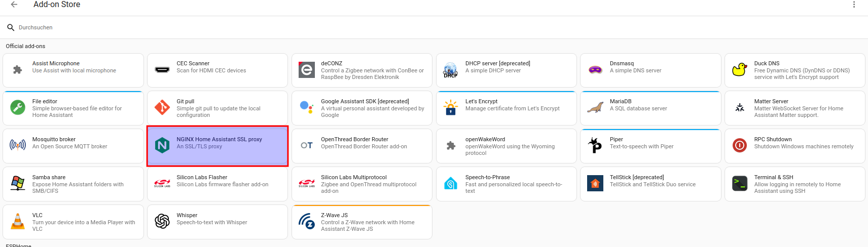Select the Terminal & SSH icon
This screenshot has width=868, height=247.
740,184
